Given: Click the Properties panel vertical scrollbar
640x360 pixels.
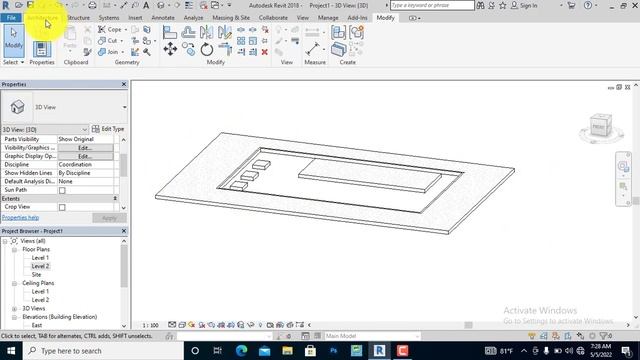Looking at the screenshot, I should pos(124,165).
